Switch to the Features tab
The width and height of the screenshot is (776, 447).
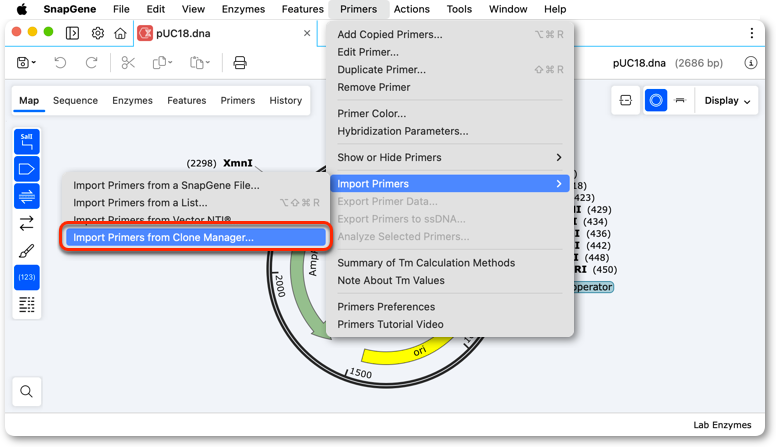click(187, 100)
